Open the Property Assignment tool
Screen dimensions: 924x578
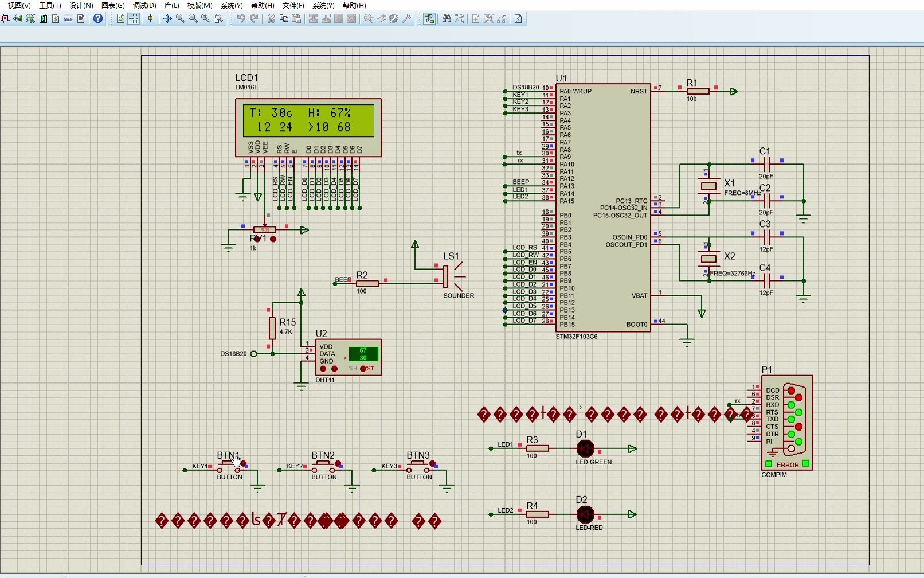[x=459, y=19]
